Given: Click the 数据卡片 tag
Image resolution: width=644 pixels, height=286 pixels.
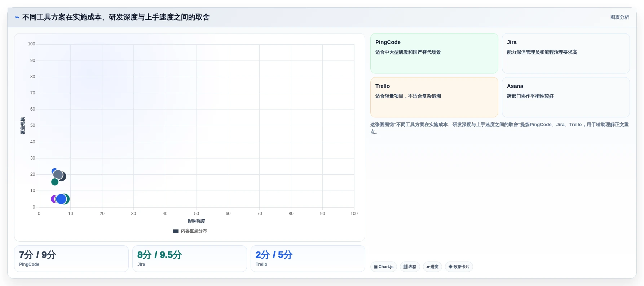Looking at the screenshot, I should (459, 267).
